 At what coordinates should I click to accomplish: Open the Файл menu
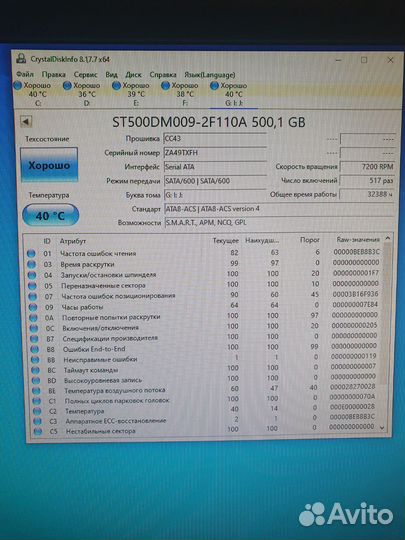[x=25, y=74]
